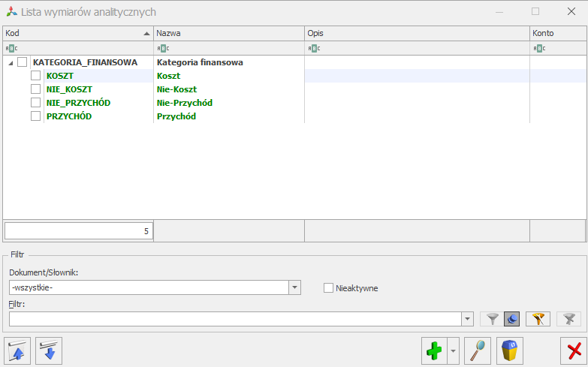Toggle the Nieaktywne checkbox

click(x=328, y=288)
